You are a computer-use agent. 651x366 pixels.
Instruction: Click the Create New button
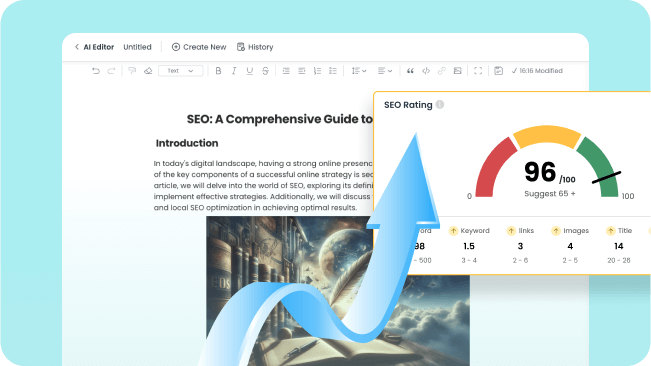(199, 47)
